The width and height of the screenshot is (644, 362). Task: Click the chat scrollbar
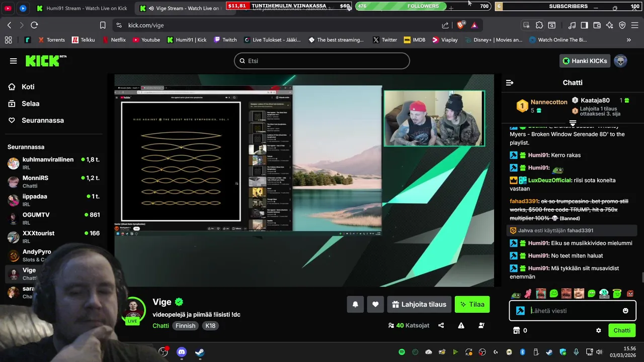point(642,277)
